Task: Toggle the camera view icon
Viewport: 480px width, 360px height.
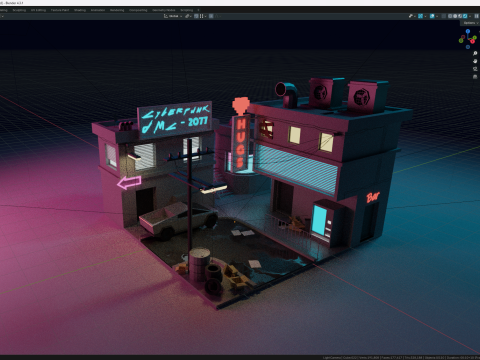Action: [x=475, y=69]
